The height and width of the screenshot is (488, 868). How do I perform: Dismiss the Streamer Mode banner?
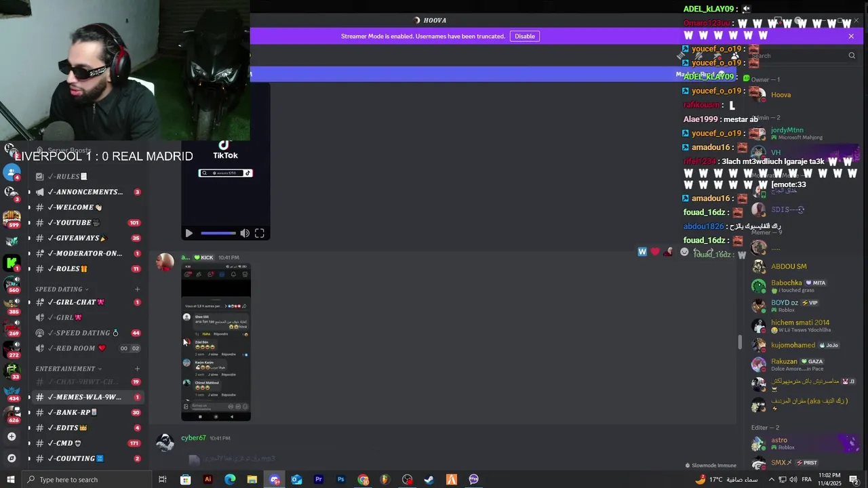(851, 36)
